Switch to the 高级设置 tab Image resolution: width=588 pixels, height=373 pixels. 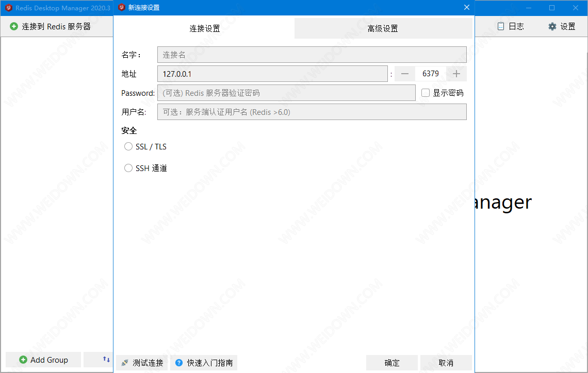(383, 28)
